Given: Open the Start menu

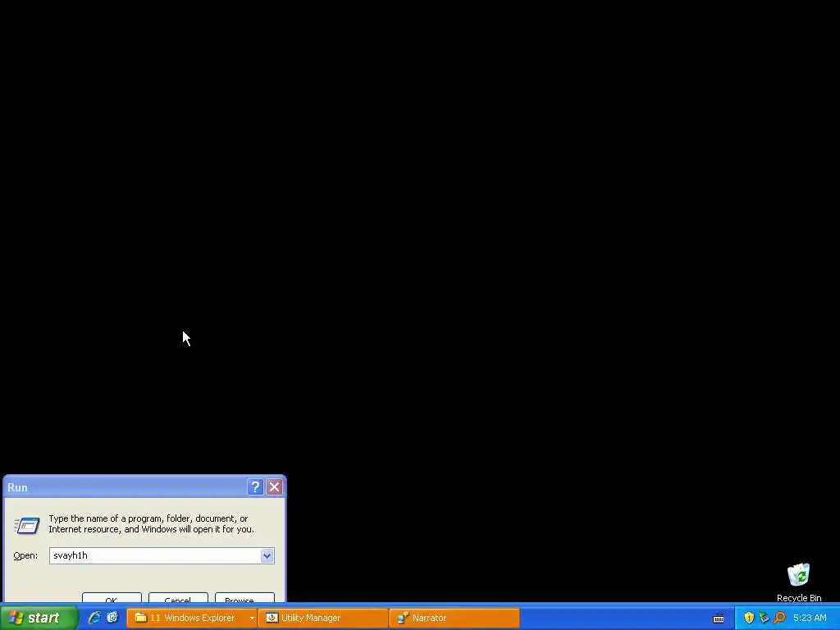Looking at the screenshot, I should click(x=39, y=618).
